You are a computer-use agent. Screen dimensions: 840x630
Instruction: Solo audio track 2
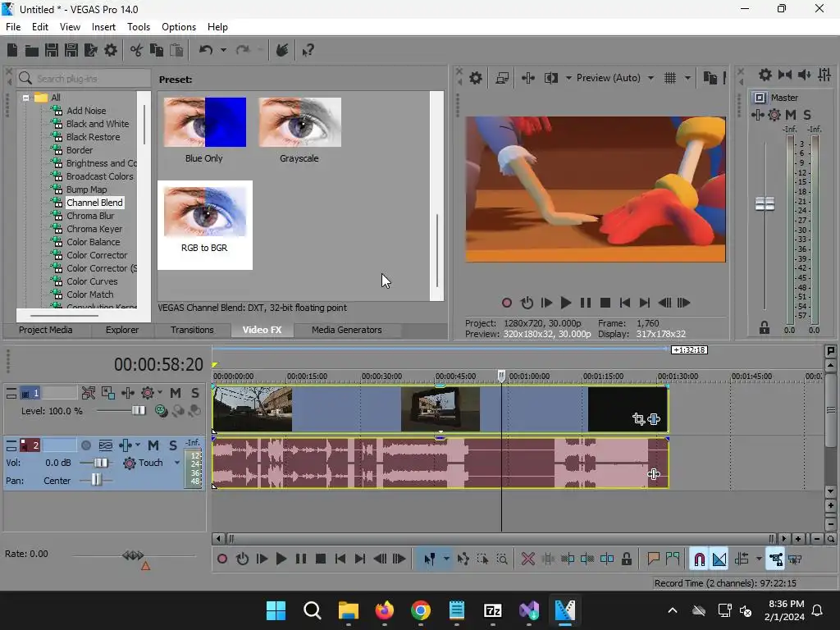click(172, 445)
